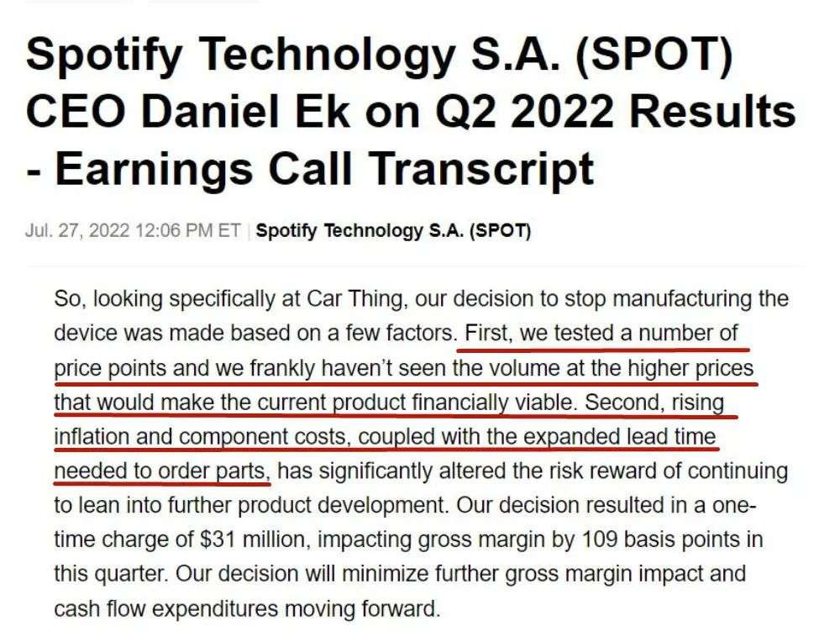Click the underlined phrase "needed to order parts"
Screen dimensions: 840x642
click(x=161, y=471)
